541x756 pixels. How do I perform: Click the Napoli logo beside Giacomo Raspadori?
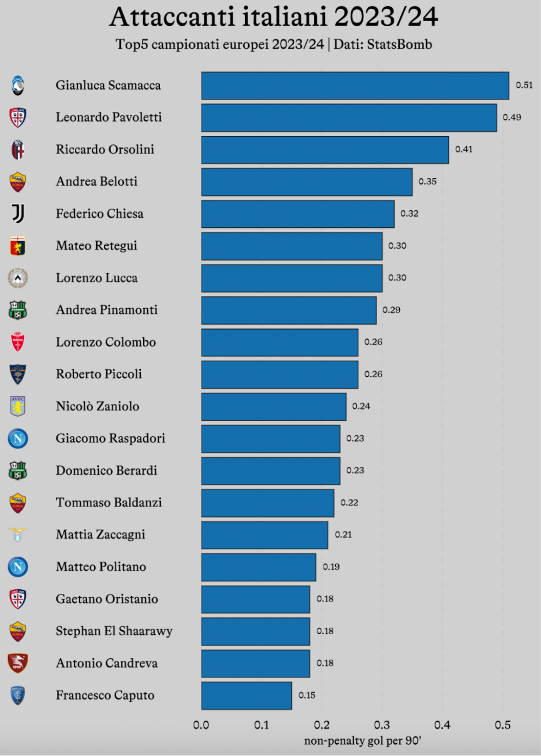pos(18,438)
